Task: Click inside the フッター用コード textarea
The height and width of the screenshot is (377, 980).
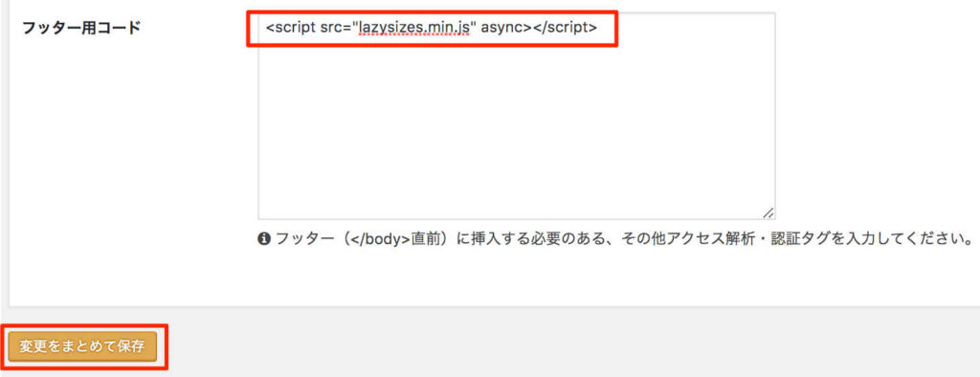Action: (x=516, y=116)
